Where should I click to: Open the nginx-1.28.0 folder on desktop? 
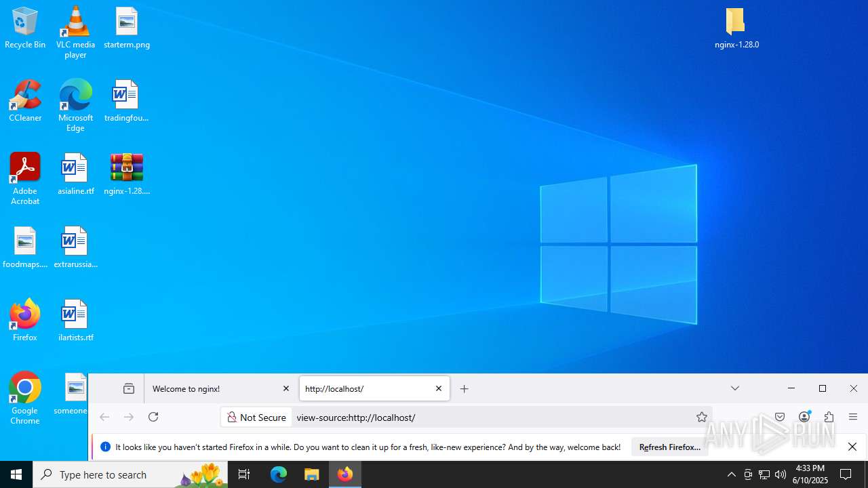(x=736, y=28)
